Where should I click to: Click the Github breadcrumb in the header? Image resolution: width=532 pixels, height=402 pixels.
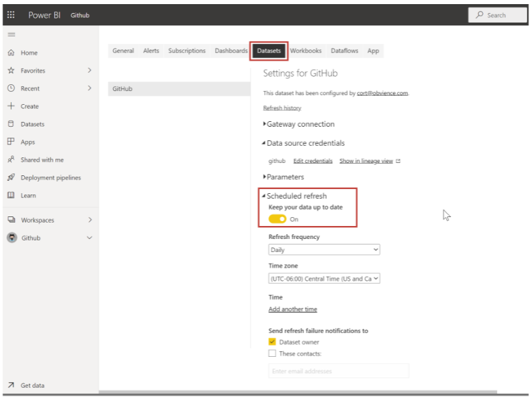80,15
